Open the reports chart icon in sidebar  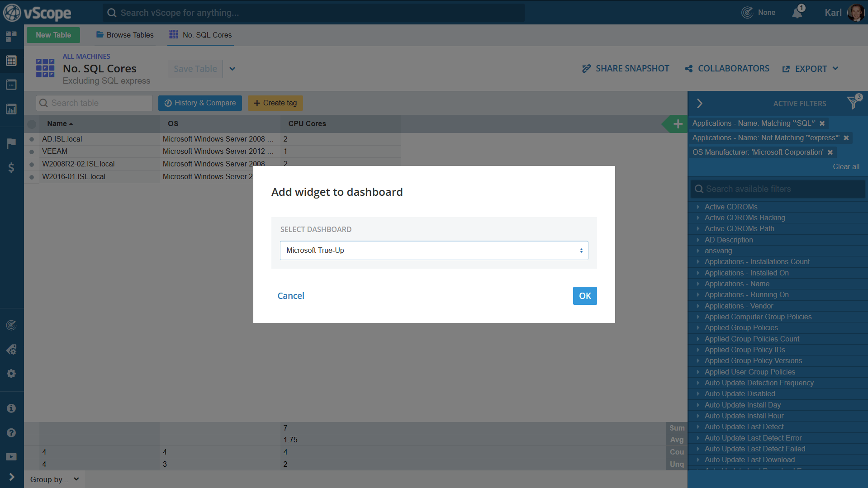11,109
